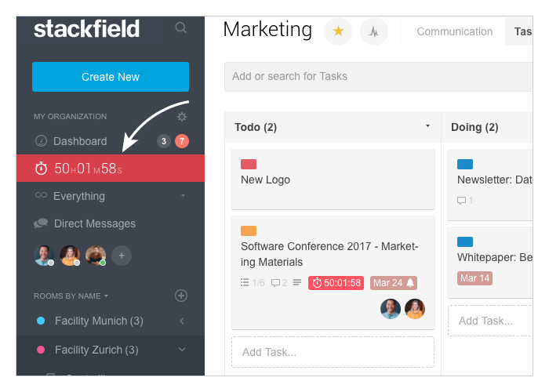Click the Create New button

point(111,77)
